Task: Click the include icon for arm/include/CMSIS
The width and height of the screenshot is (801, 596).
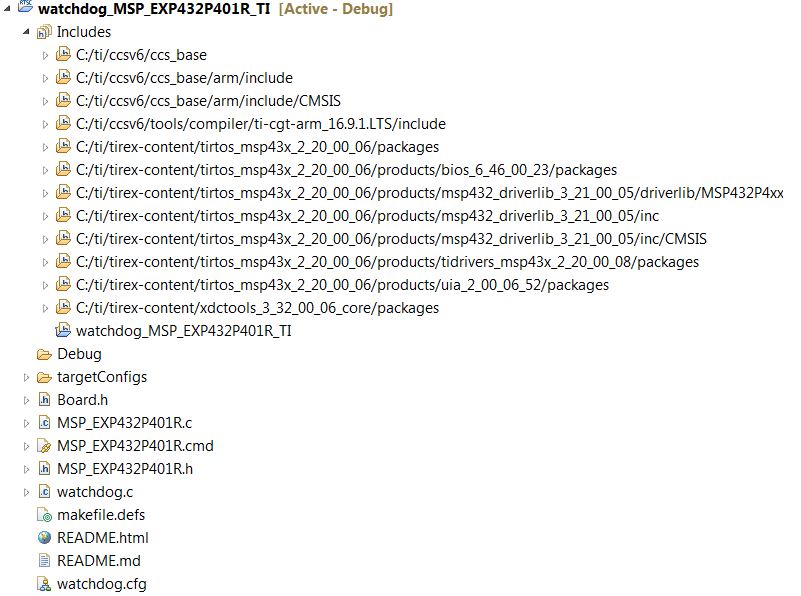Action: coord(63,100)
